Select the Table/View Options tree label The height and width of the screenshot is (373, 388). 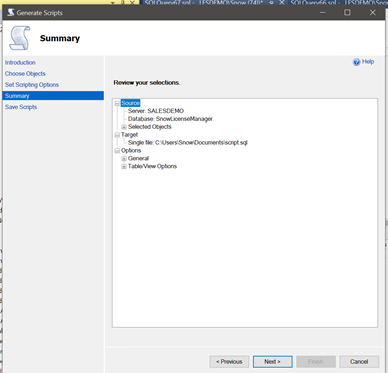152,166
